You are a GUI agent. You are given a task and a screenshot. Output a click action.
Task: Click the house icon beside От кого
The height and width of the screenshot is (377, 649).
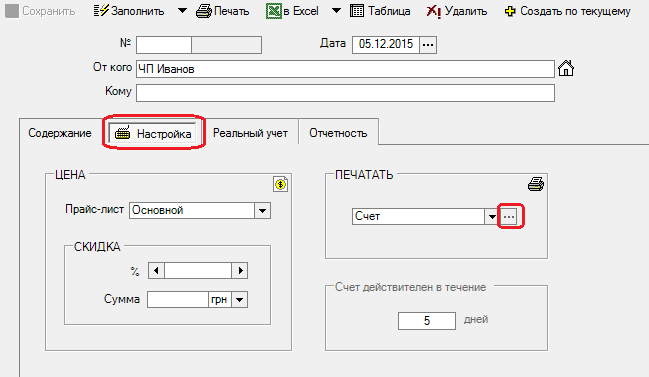click(566, 68)
